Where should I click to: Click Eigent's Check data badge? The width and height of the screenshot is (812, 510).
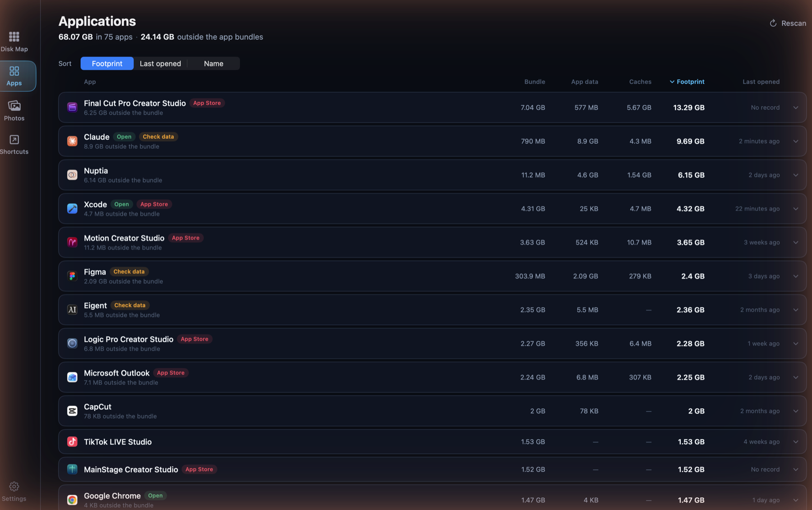[130, 305]
